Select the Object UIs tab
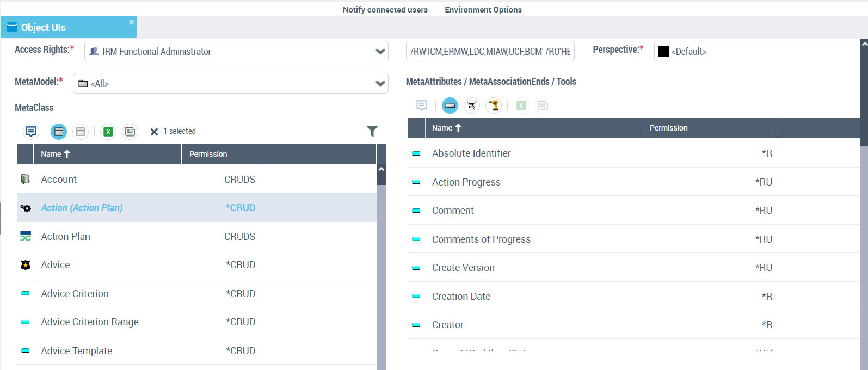This screenshot has height=370, width=868. point(44,28)
